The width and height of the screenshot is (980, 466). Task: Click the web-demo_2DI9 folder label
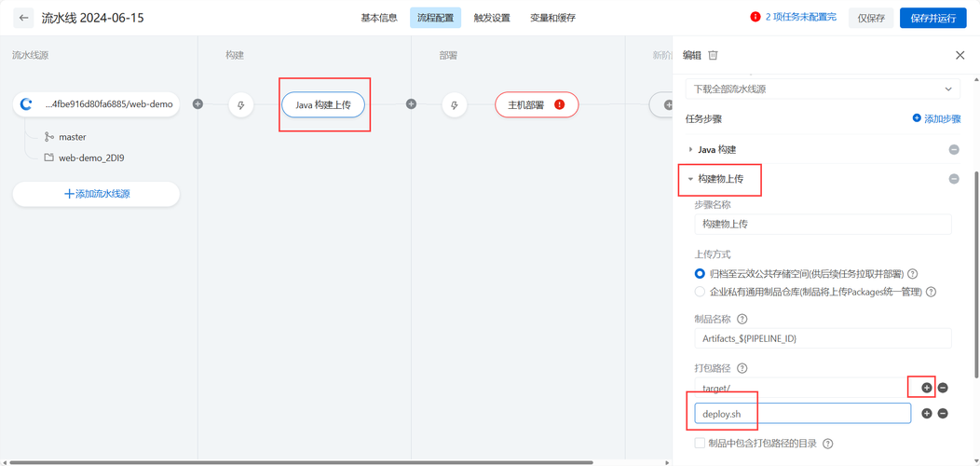90,158
